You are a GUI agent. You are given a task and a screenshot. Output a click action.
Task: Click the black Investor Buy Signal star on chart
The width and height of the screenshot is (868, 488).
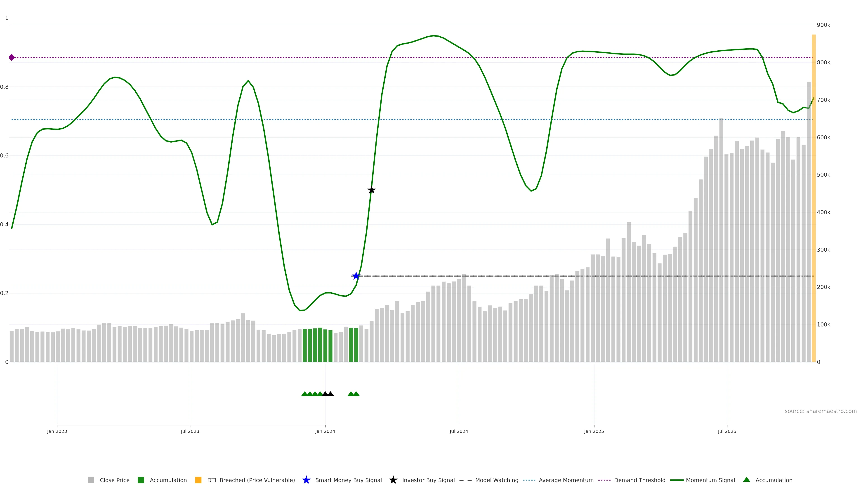(x=371, y=190)
